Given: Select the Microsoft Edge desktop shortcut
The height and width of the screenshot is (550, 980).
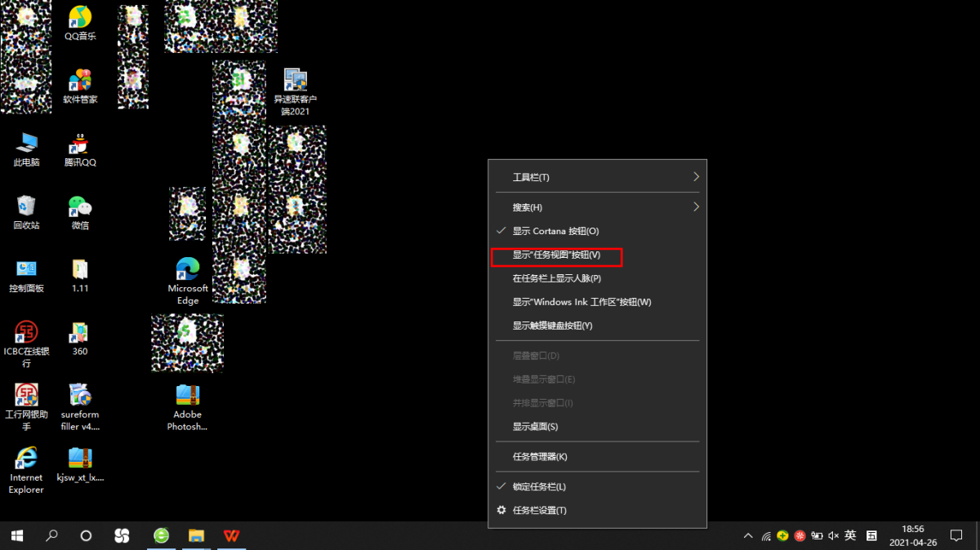Looking at the screenshot, I should (x=188, y=280).
